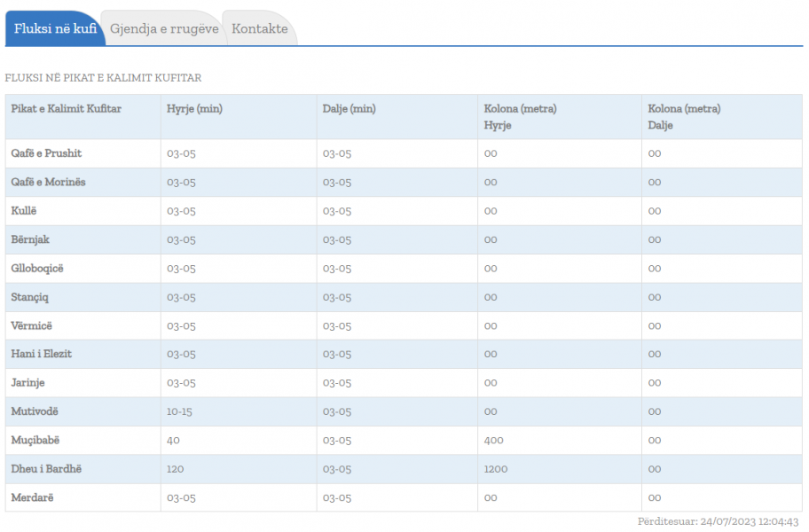
Task: Select the Muçibabë row name
Action: (x=35, y=441)
